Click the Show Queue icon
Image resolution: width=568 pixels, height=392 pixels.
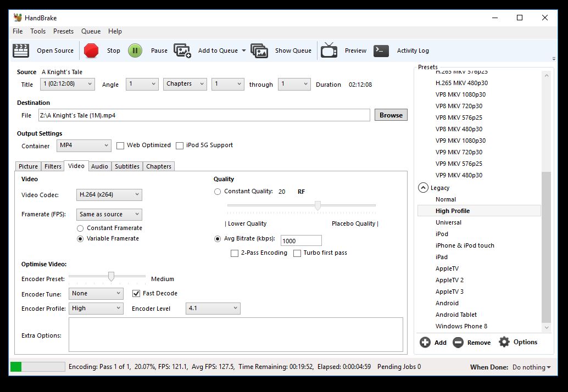point(259,51)
